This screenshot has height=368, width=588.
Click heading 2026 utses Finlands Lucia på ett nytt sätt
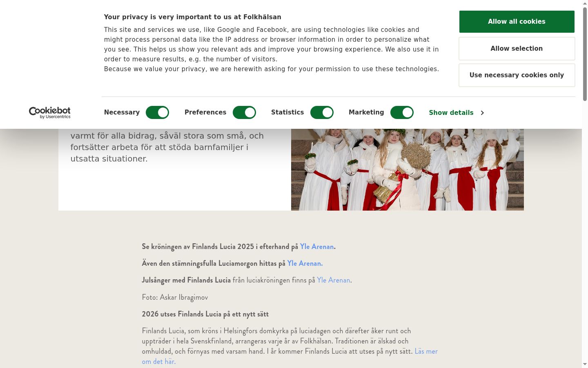click(205, 314)
